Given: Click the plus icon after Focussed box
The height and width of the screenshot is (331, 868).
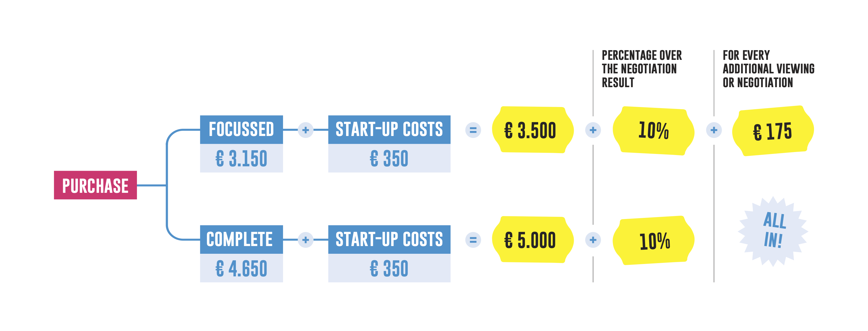Looking at the screenshot, I should (306, 130).
